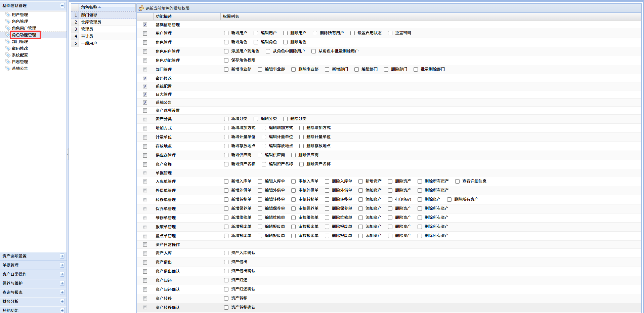The width and height of the screenshot is (644, 313).
Task: Enable the 编辑存放地点 permission checkbox
Action: click(x=264, y=146)
